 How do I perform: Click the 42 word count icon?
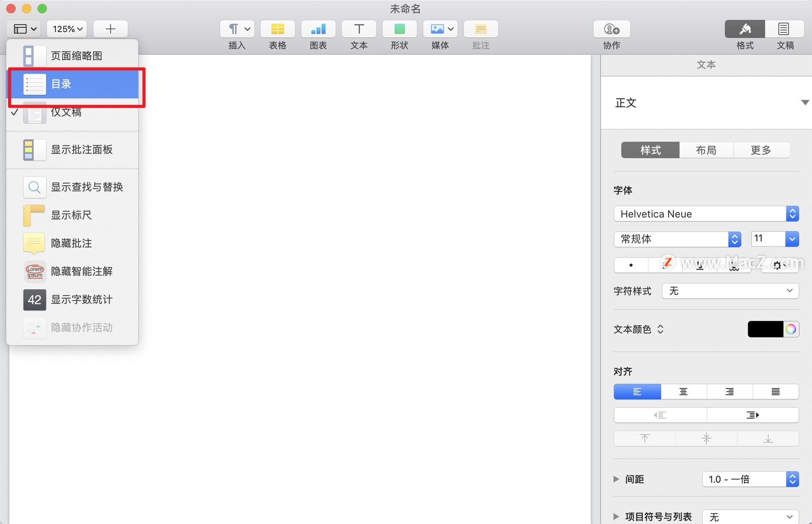click(x=34, y=300)
